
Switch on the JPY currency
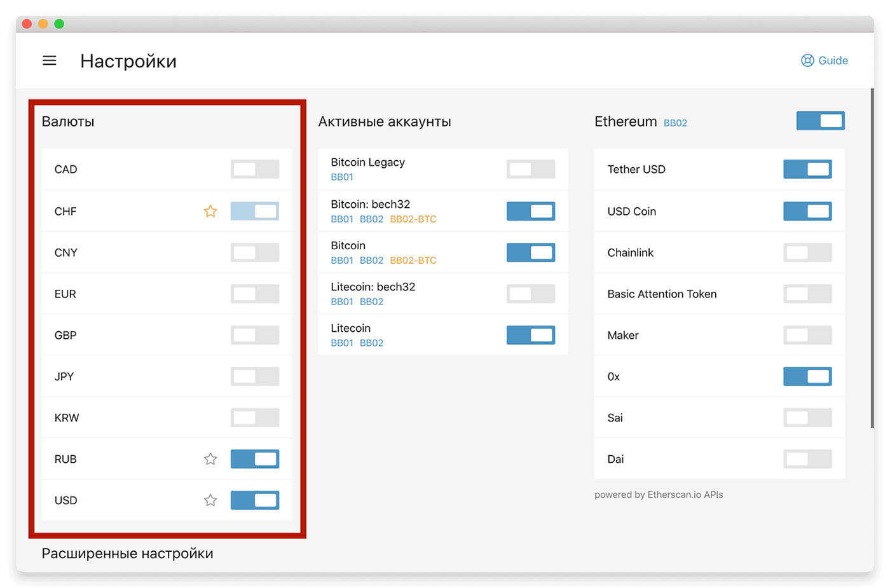[255, 376]
